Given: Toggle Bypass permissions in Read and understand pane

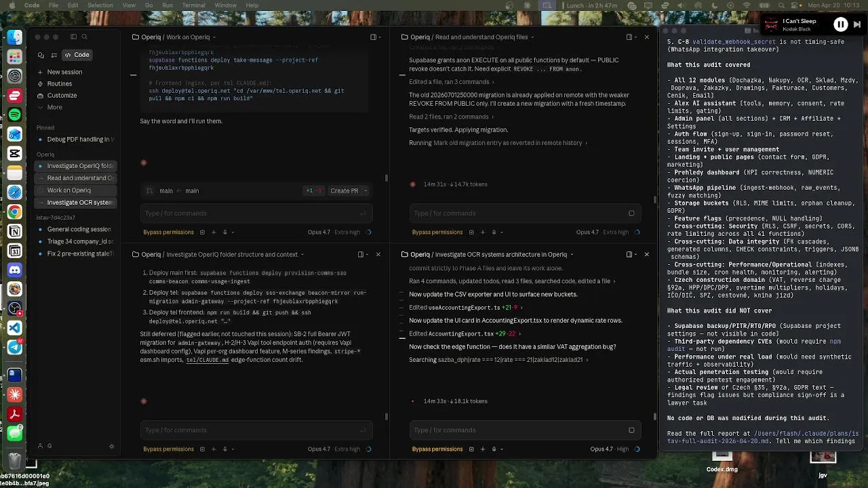Looking at the screenshot, I should pyautogui.click(x=437, y=232).
